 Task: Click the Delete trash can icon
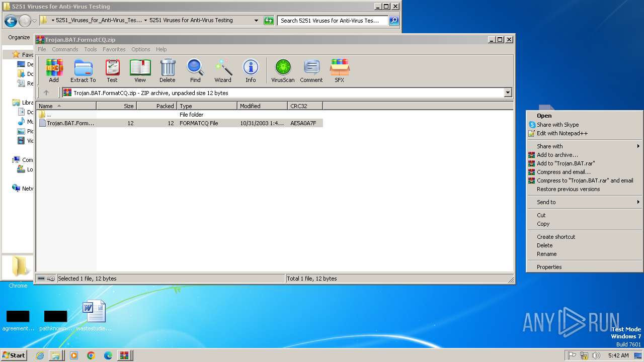168,71
